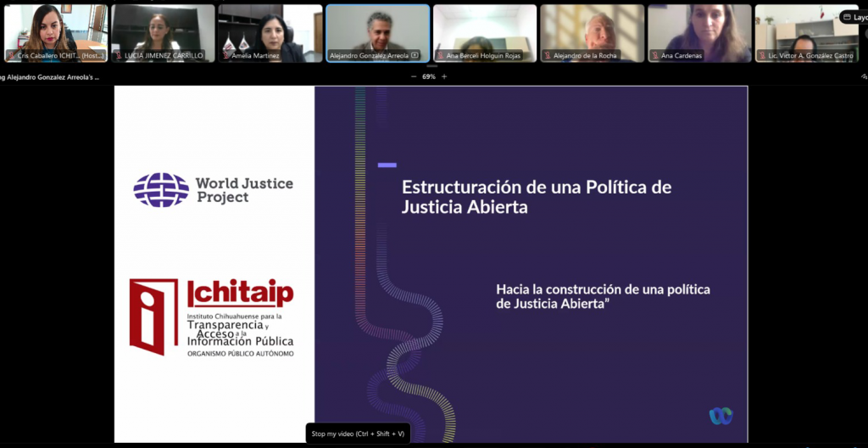The height and width of the screenshot is (448, 868).
Task: Zoom out the shared content with minus
Action: (414, 76)
